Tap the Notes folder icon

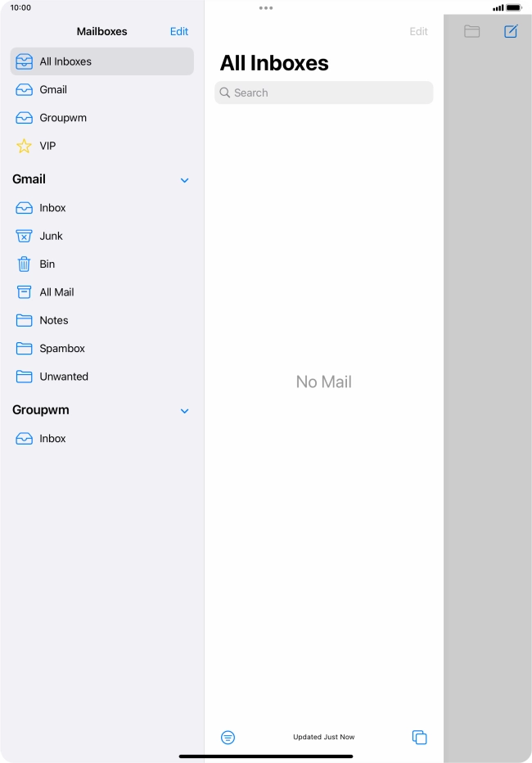[24, 320]
